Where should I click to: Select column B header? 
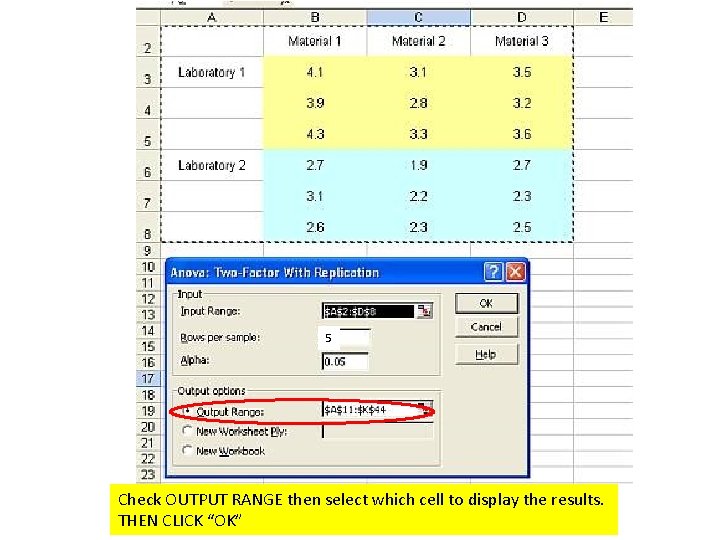(315, 17)
